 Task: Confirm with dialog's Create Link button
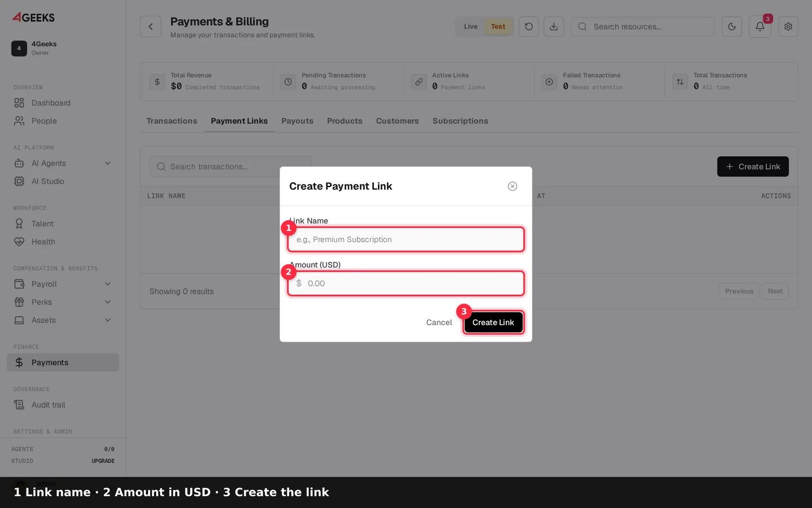[493, 322]
